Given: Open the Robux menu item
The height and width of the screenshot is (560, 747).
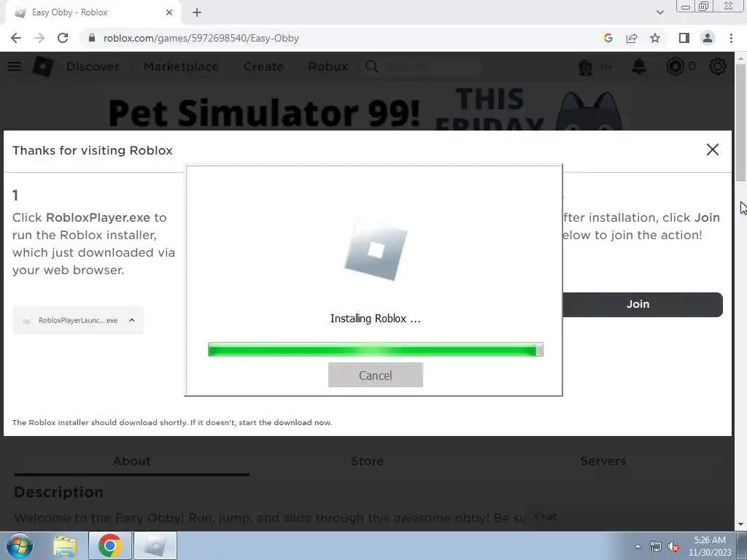Looking at the screenshot, I should pos(328,66).
